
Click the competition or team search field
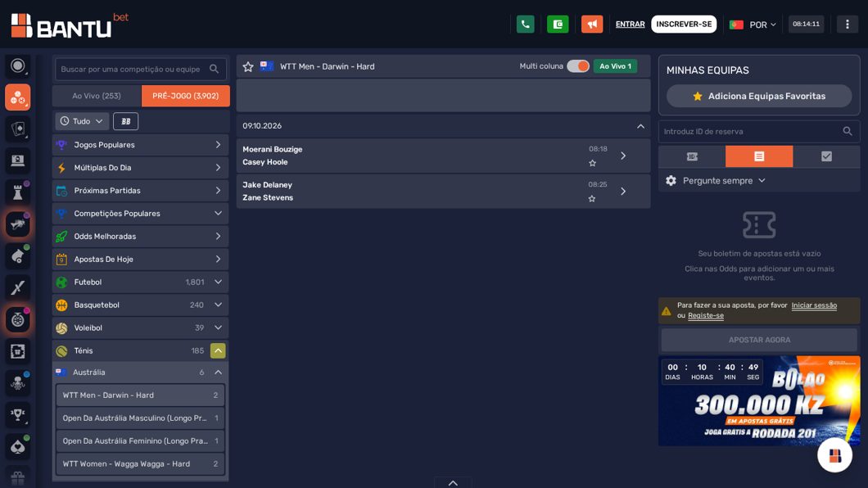pos(141,69)
